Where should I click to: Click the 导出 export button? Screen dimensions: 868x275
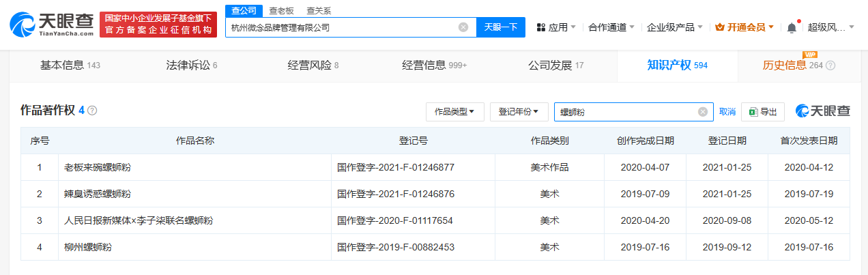pos(763,112)
